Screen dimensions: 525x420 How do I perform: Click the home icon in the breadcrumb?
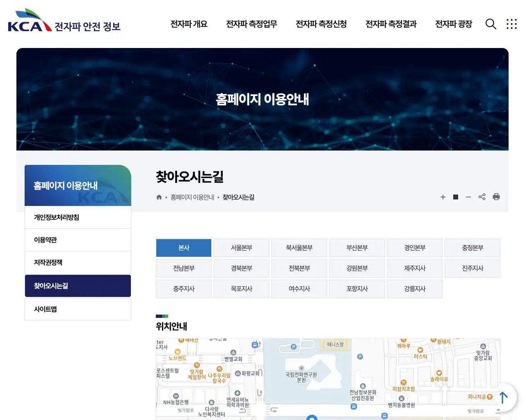(159, 197)
